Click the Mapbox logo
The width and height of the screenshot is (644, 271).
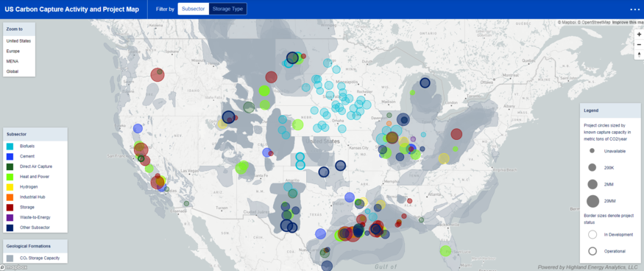point(13,267)
